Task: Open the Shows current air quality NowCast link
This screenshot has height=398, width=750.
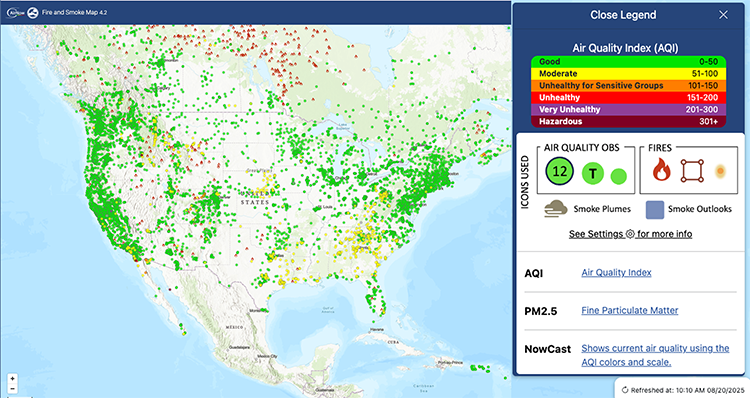Action: [655, 355]
